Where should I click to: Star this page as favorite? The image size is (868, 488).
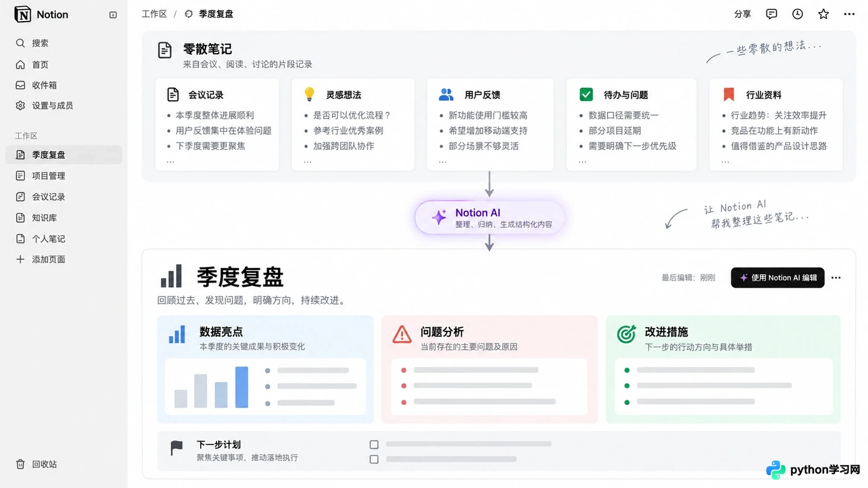coord(823,14)
